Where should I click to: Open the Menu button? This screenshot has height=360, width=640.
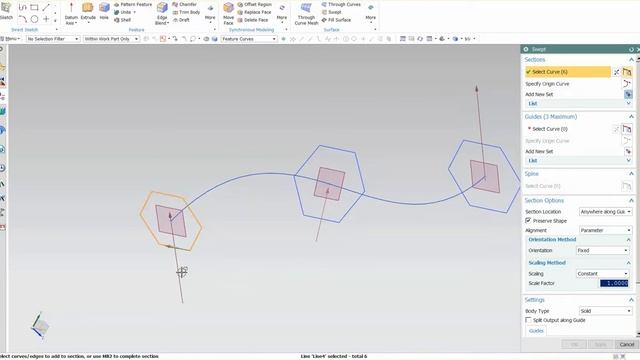pyautogui.click(x=10, y=39)
